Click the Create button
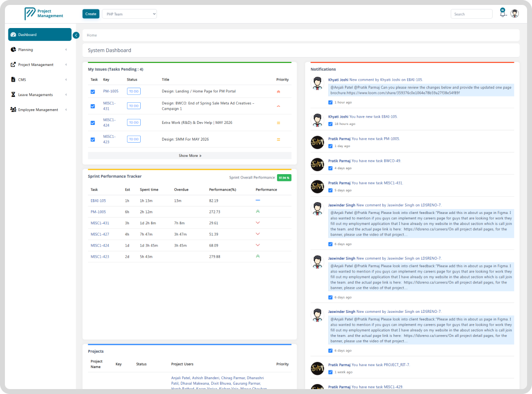 click(x=91, y=14)
